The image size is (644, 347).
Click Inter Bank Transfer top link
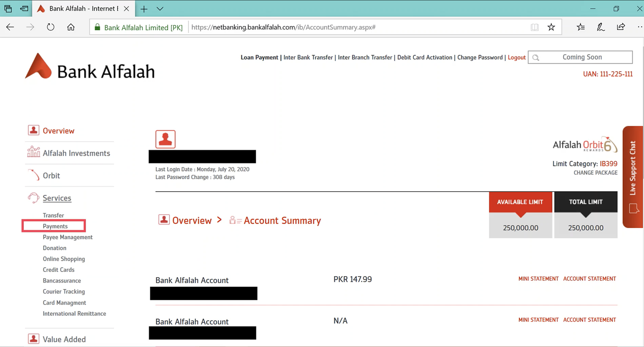tap(308, 58)
